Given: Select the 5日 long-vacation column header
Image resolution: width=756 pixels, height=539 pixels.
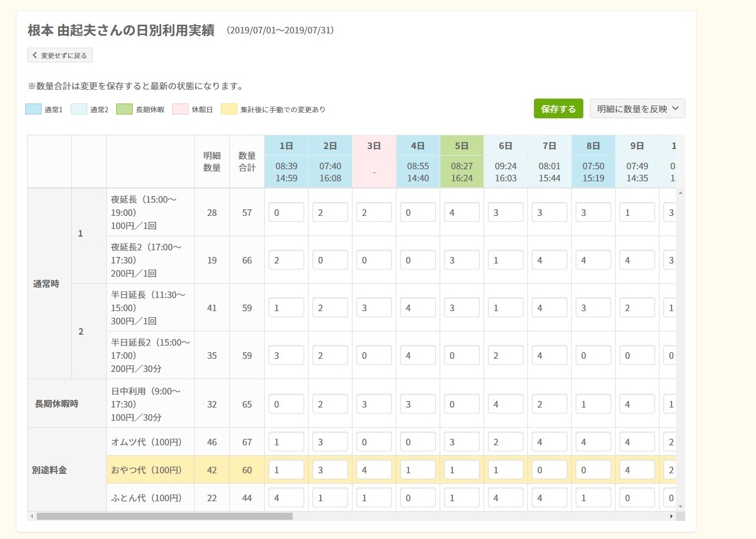Looking at the screenshot, I should (462, 146).
